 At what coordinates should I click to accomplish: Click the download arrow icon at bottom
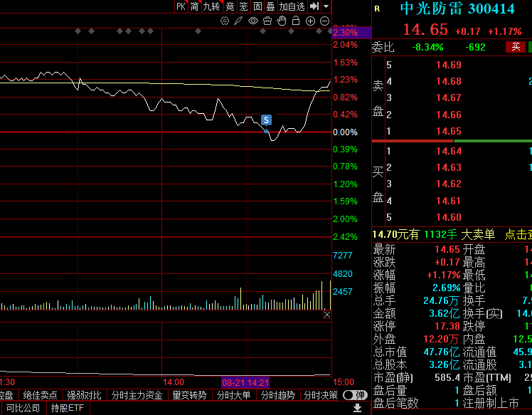point(357,408)
